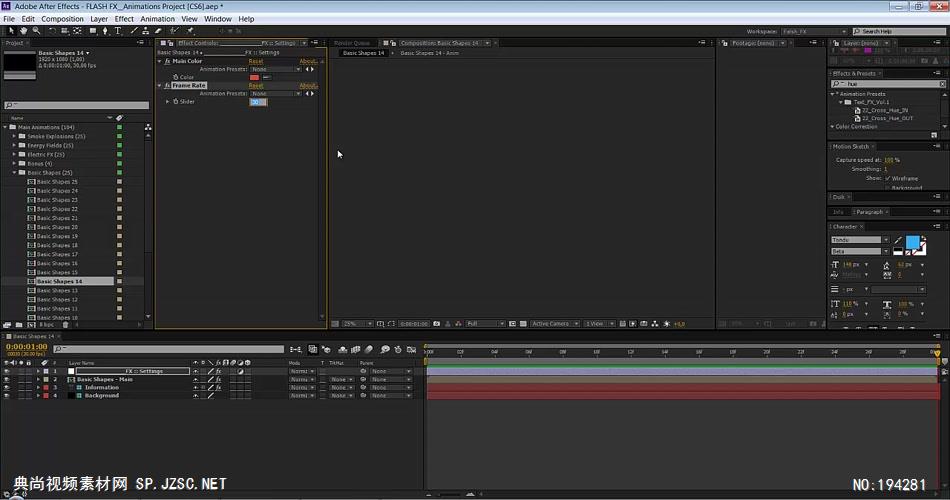Pick color with the Main Color eyedropper

click(267, 77)
